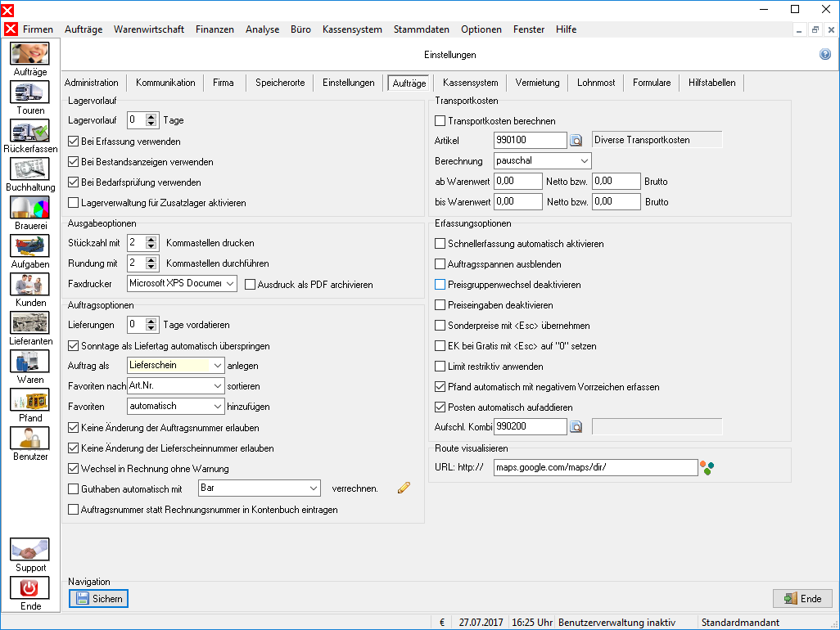Switch to the Formulare tab

652,83
